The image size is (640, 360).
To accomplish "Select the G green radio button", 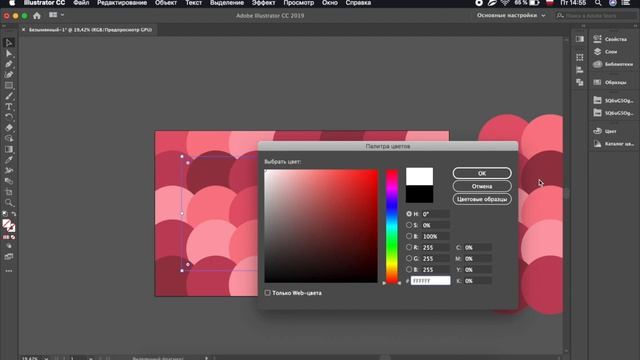I will (409, 258).
